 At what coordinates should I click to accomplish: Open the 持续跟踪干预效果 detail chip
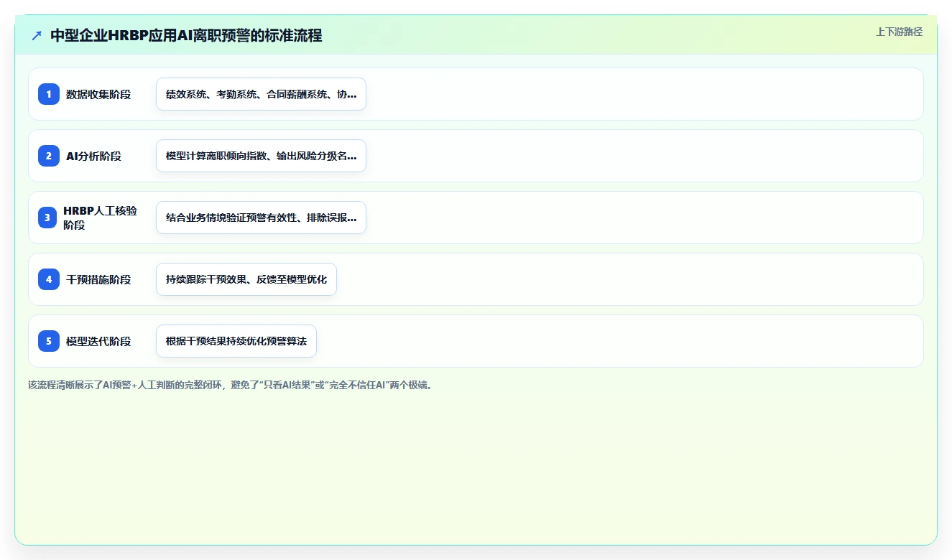(246, 279)
